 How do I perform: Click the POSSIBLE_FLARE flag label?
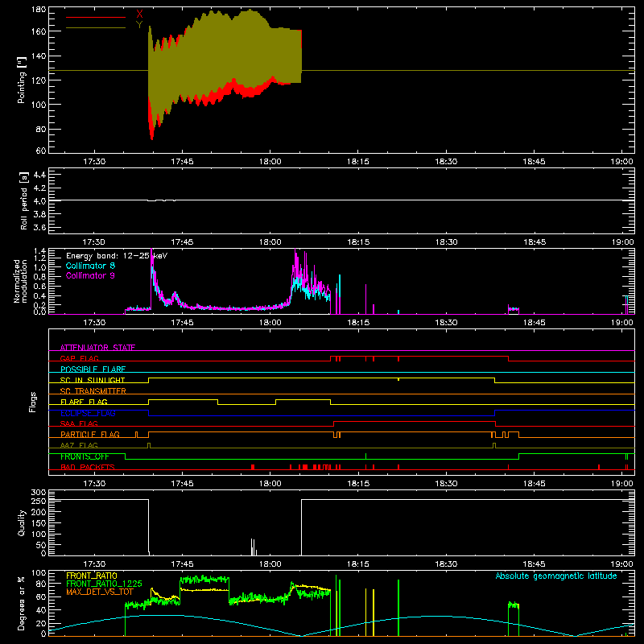93,369
